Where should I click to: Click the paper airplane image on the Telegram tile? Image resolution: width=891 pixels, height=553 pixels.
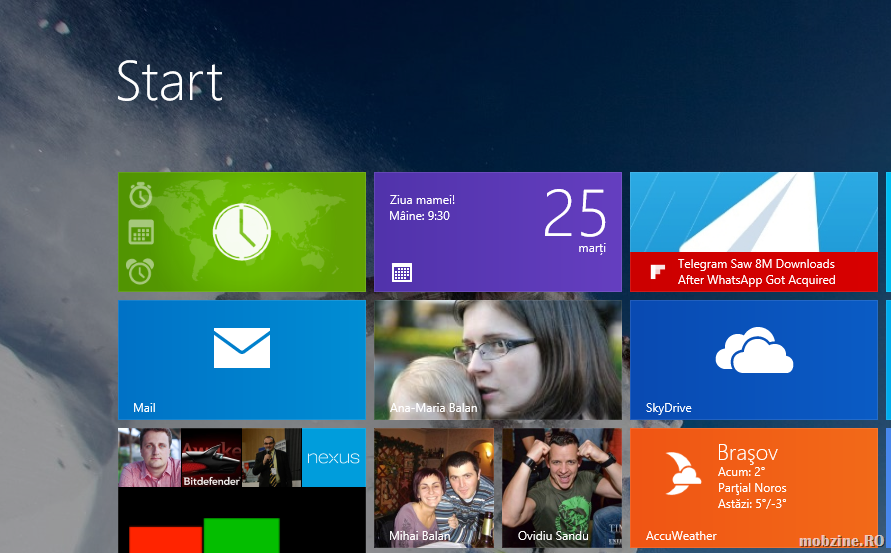click(753, 212)
